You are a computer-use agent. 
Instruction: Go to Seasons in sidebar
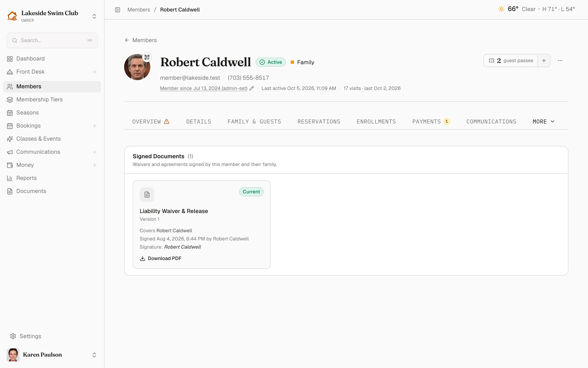tap(52, 113)
